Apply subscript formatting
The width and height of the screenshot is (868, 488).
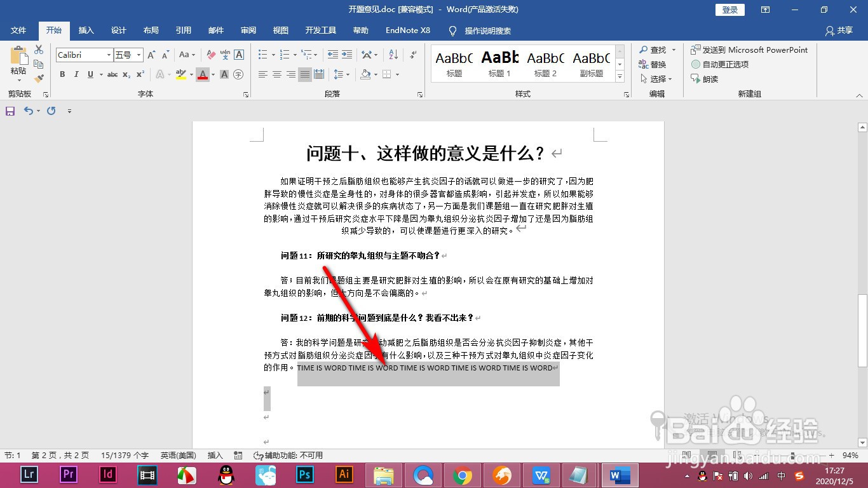(x=126, y=74)
